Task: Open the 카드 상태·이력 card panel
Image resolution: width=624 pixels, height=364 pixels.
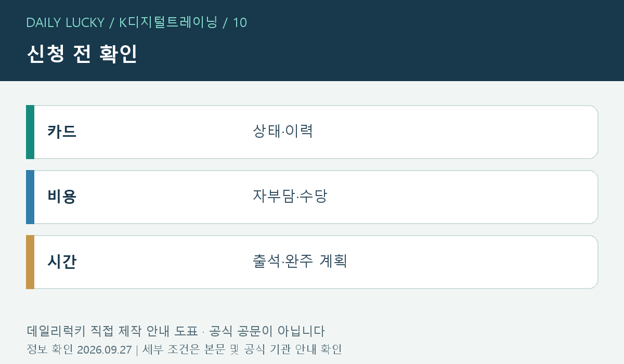Action: pyautogui.click(x=312, y=132)
